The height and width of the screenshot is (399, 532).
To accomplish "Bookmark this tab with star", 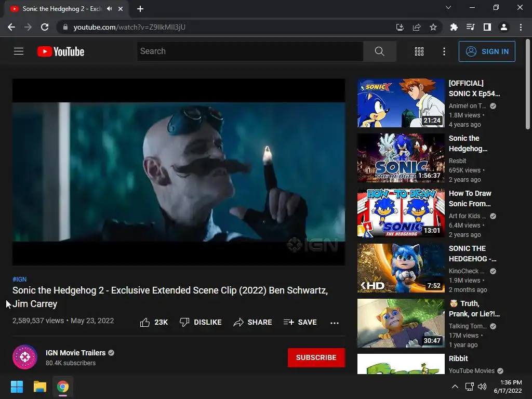I will 433,27.
